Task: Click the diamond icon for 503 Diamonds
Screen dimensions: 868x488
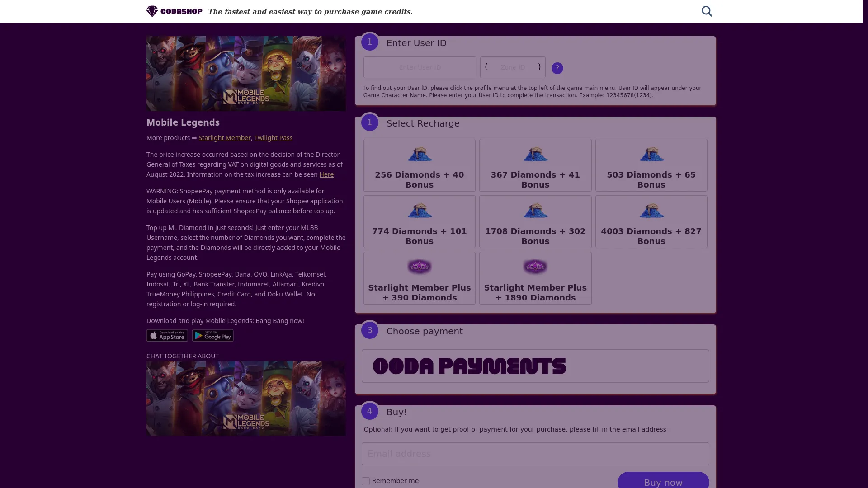Action: pos(651,154)
